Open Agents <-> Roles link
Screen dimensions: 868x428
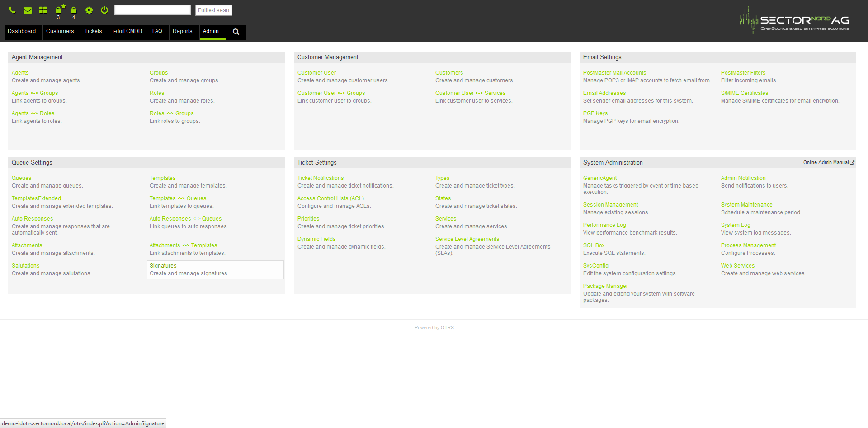coord(33,113)
